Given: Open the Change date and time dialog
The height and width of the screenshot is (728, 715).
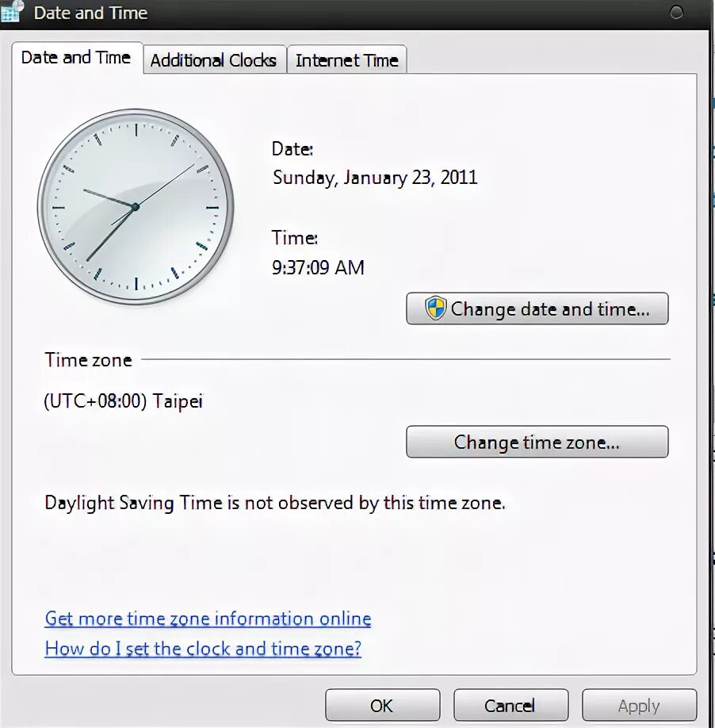Looking at the screenshot, I should [537, 308].
